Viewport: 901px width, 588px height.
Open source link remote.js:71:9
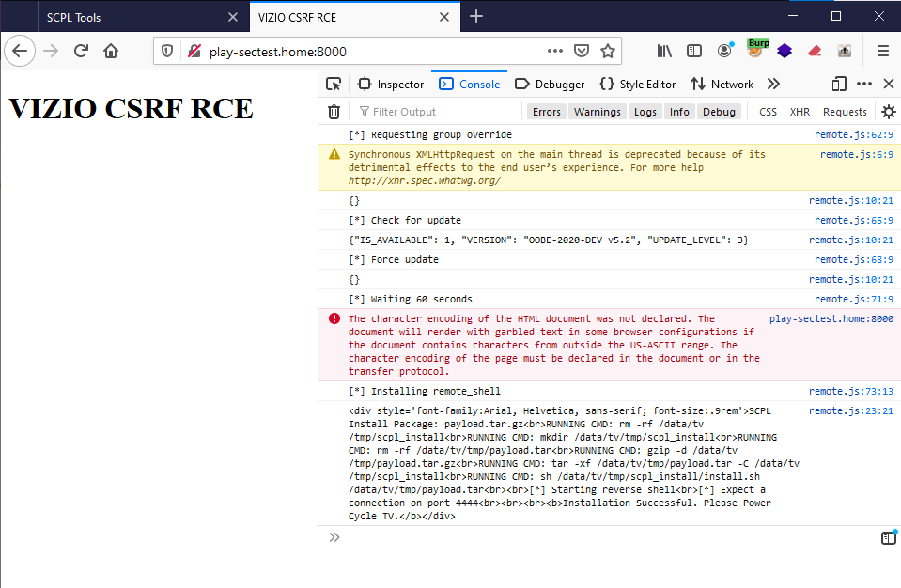click(x=854, y=299)
